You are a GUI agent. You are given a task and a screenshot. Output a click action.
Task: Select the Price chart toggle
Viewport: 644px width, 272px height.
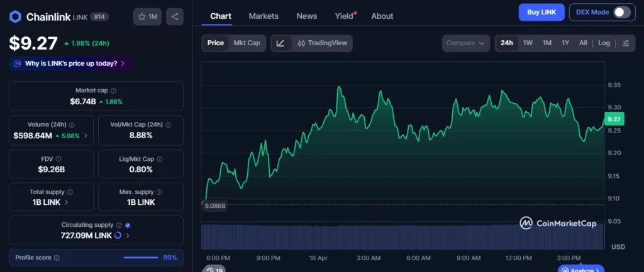tap(216, 43)
